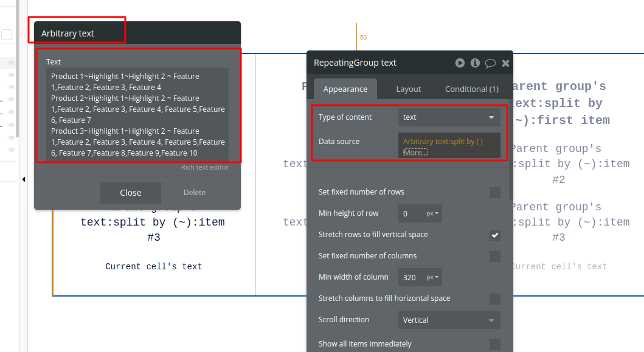This screenshot has width=644, height=352.
Task: Collapse the left sidebar with the arrow
Action: [23, 179]
